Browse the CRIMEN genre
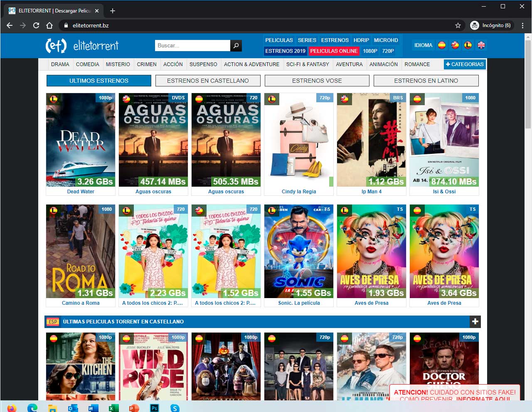 [147, 64]
